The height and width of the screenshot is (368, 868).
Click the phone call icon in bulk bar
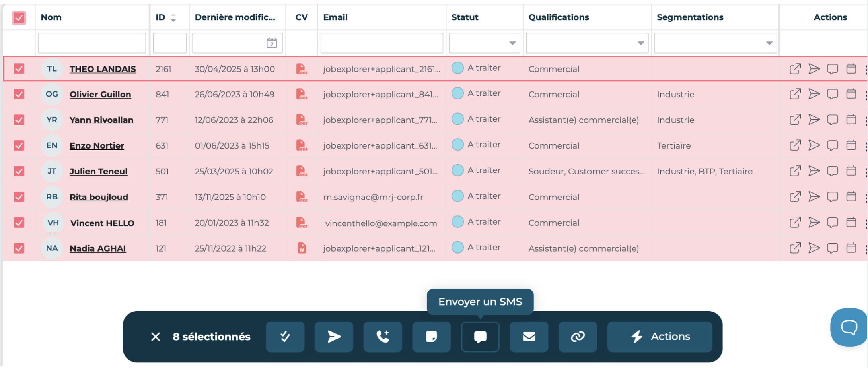(x=383, y=337)
